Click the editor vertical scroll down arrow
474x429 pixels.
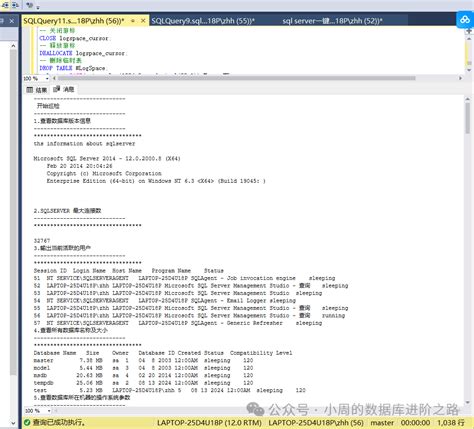pos(468,70)
